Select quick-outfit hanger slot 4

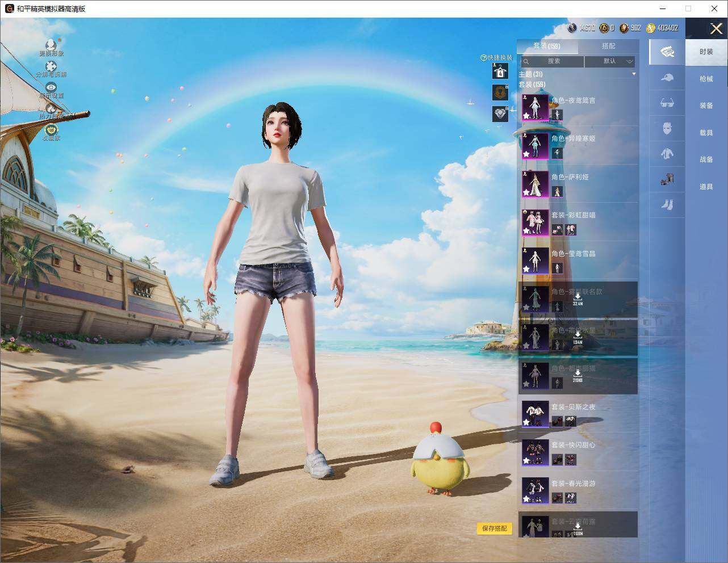click(500, 71)
